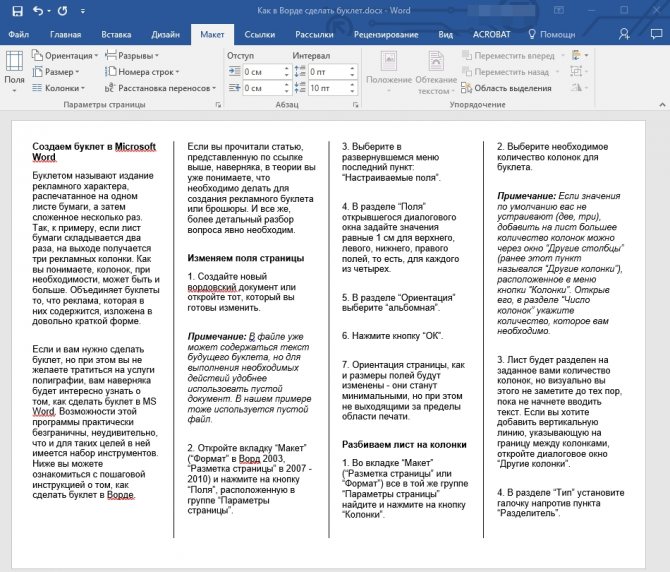Open the Файл tab
Screen dimensions: 670x572
pyautogui.click(x=18, y=35)
